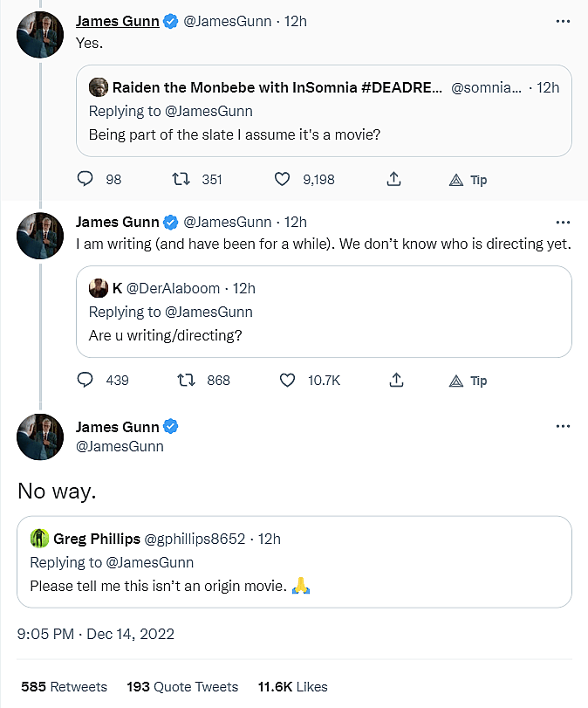Viewport: 588px width, 708px height.
Task: Share the "Yes." tweet
Action: tap(393, 179)
